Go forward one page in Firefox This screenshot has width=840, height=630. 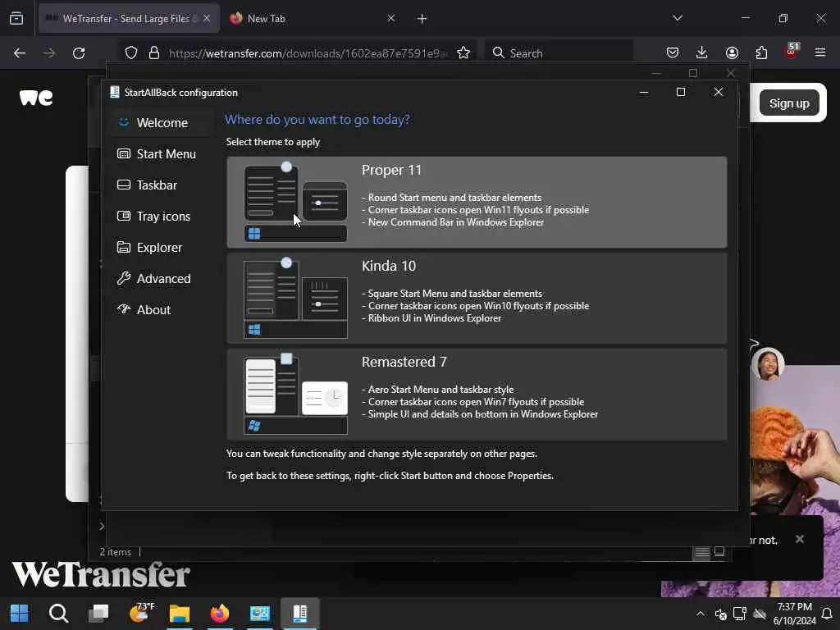[48, 52]
